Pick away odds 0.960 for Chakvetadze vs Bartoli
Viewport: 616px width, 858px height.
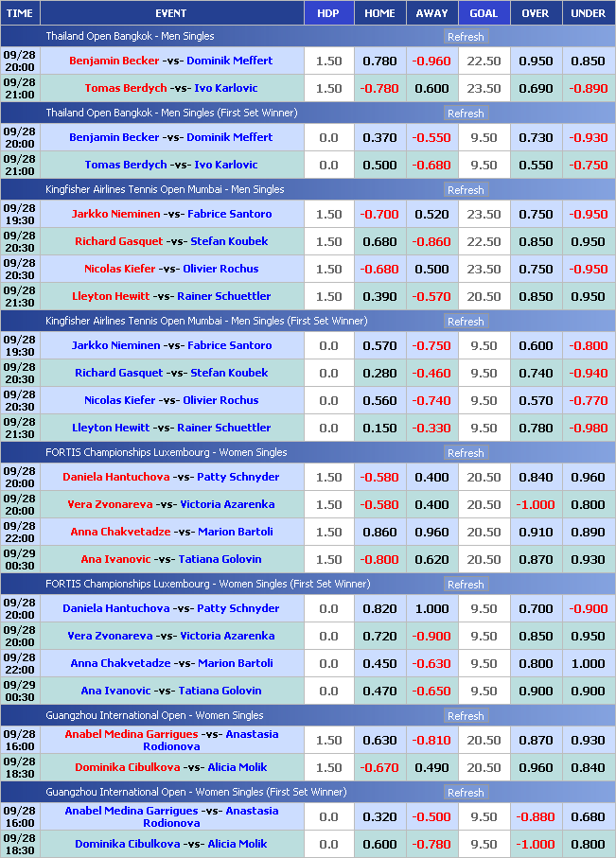(431, 533)
